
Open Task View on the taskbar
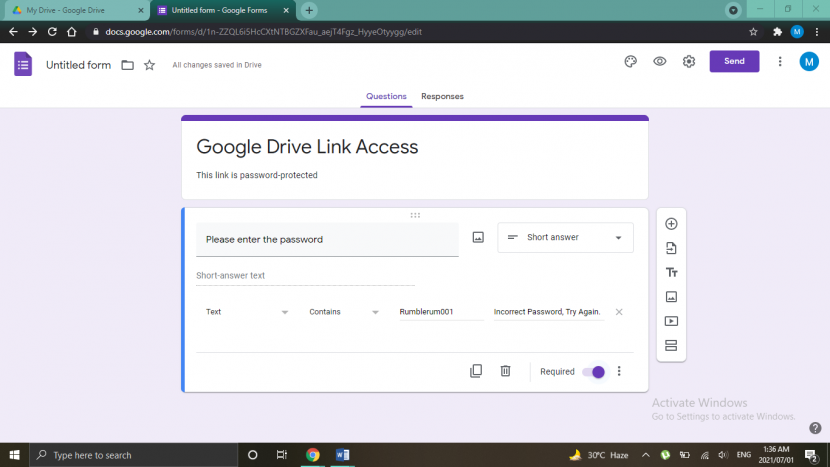pyautogui.click(x=282, y=455)
